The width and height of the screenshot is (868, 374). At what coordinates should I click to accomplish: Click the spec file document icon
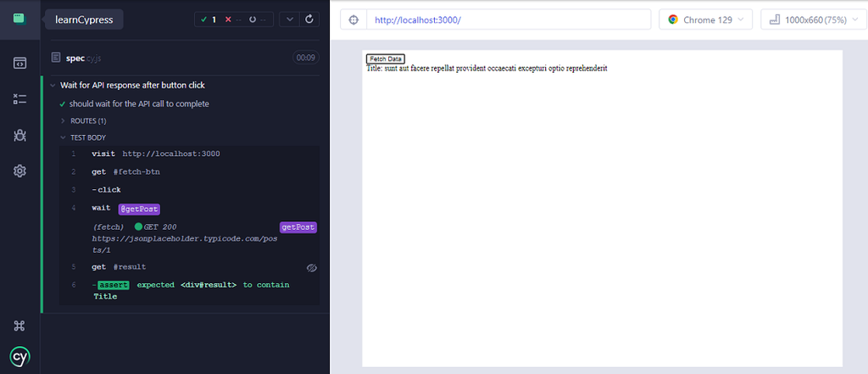tap(55, 57)
